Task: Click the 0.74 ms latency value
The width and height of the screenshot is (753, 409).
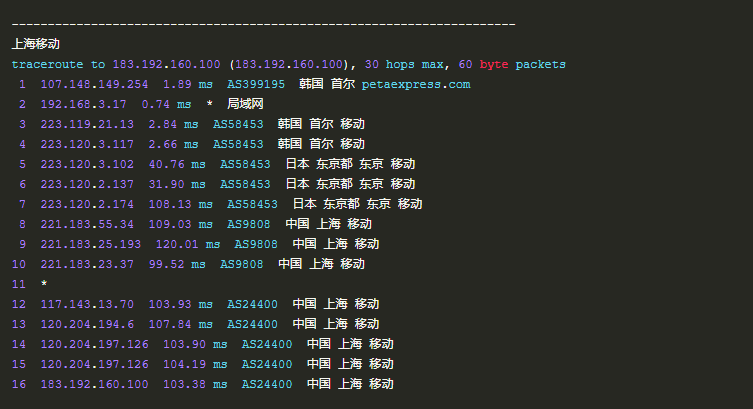Action: pos(166,104)
